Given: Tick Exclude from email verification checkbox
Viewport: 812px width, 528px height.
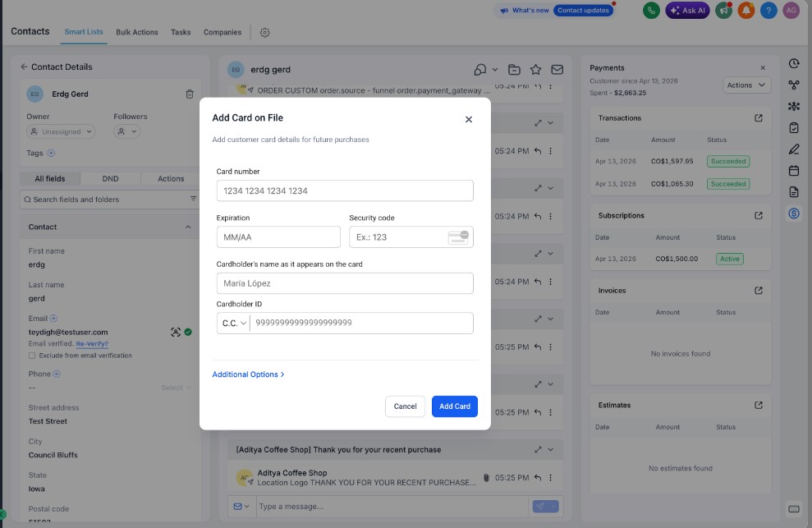Looking at the screenshot, I should [x=32, y=356].
